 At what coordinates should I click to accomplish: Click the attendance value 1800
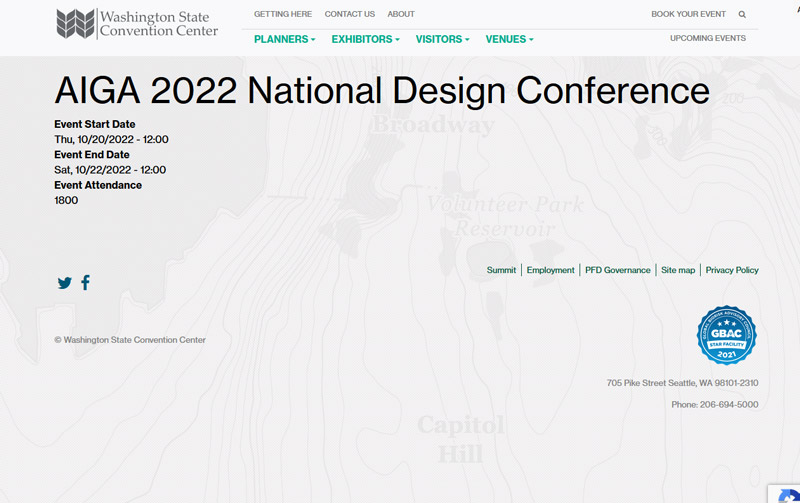[66, 200]
